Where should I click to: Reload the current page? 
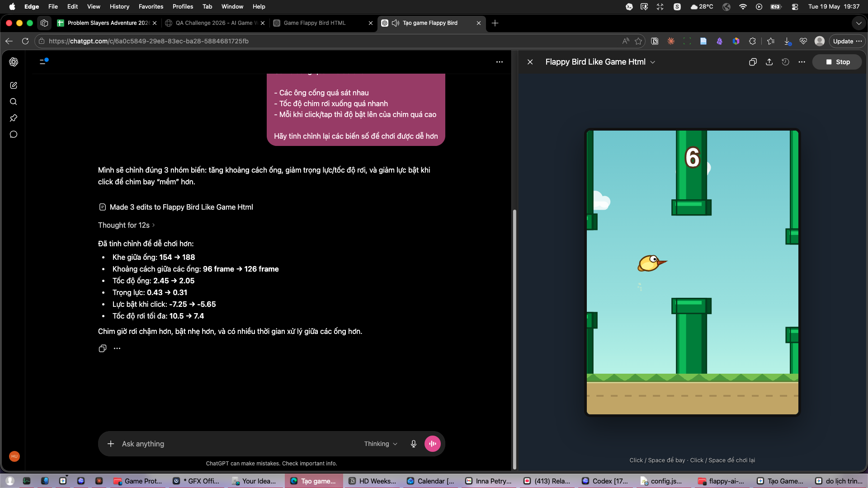coord(25,41)
